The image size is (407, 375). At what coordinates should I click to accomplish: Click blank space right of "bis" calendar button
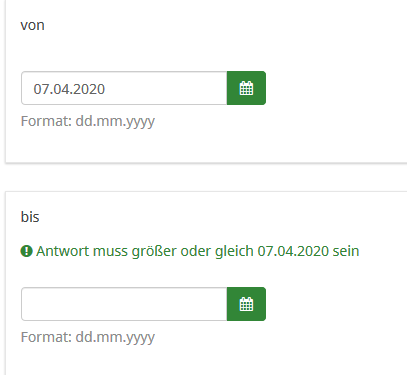(333, 304)
